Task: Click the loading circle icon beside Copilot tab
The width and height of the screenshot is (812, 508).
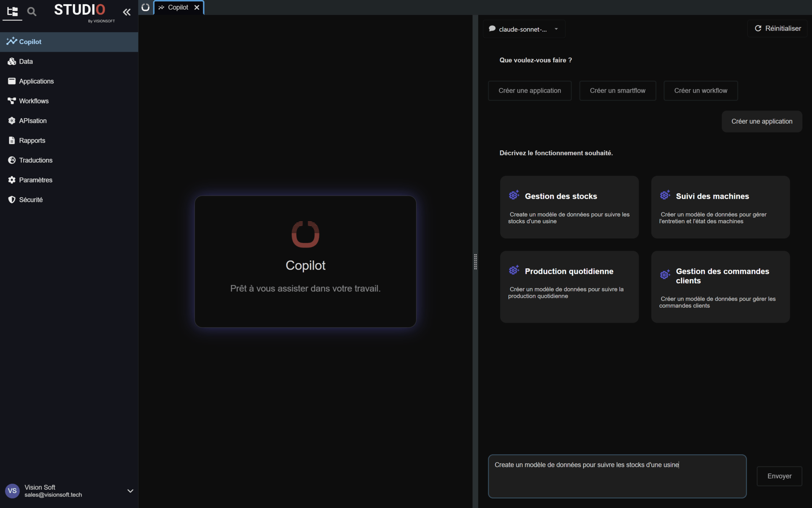Action: [x=145, y=7]
